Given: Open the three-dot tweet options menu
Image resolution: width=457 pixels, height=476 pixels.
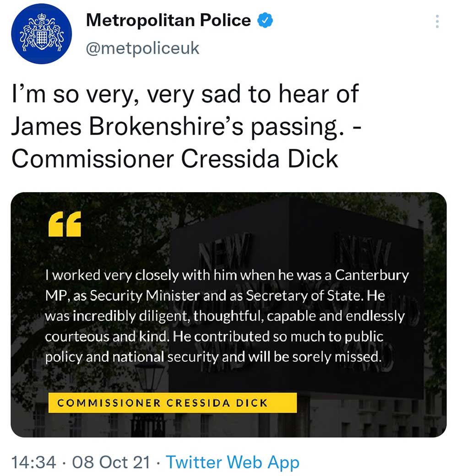Looking at the screenshot, I should pos(437,22).
